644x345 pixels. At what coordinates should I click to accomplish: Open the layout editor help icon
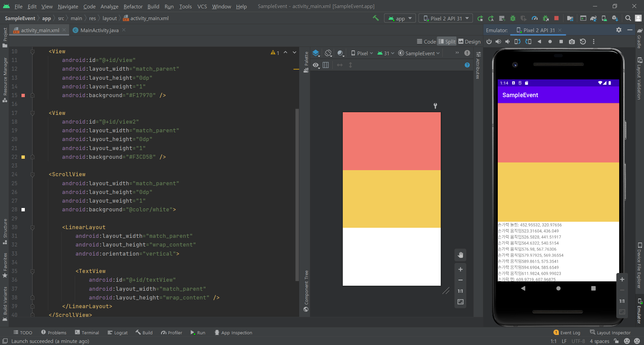(467, 65)
